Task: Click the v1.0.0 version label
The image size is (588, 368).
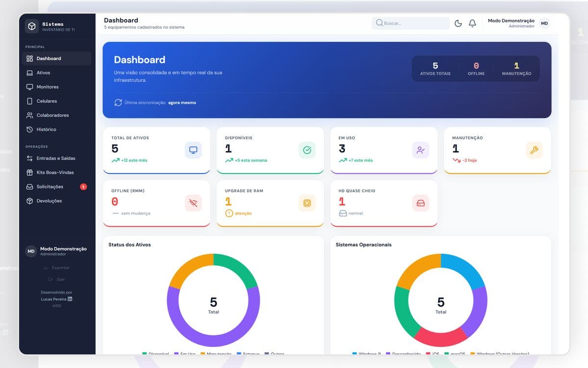Action: (57, 305)
